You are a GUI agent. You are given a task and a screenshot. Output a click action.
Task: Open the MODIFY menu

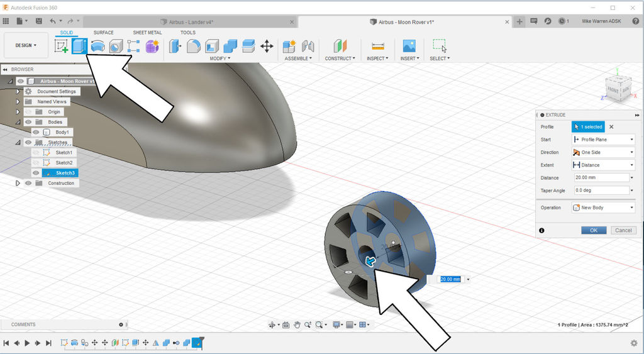click(219, 58)
